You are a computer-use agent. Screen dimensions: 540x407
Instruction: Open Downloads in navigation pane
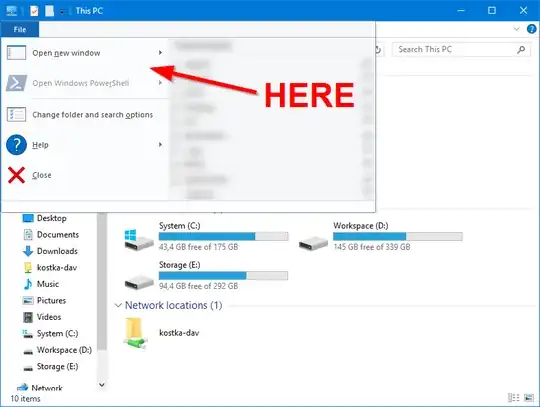tap(57, 251)
